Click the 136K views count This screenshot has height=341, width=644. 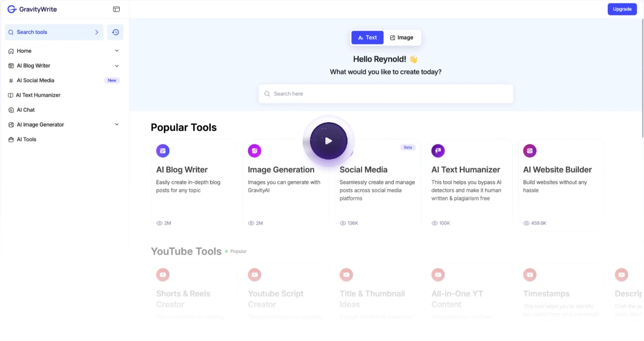tap(353, 223)
